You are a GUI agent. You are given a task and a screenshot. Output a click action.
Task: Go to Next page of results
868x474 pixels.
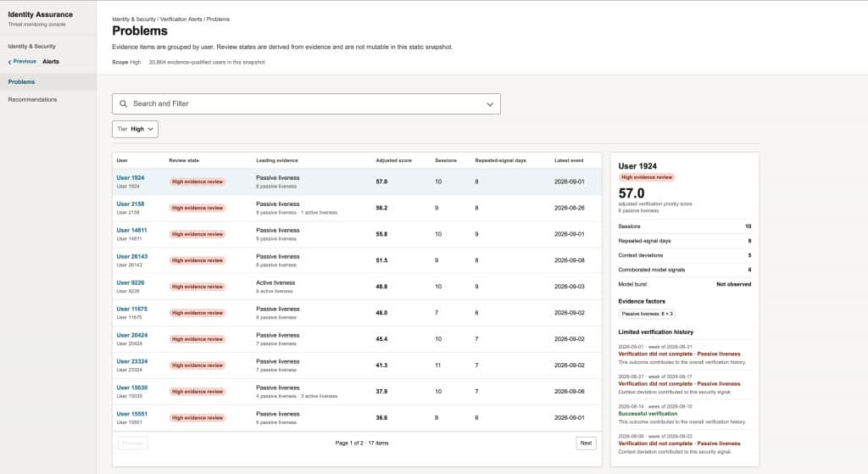tap(586, 443)
